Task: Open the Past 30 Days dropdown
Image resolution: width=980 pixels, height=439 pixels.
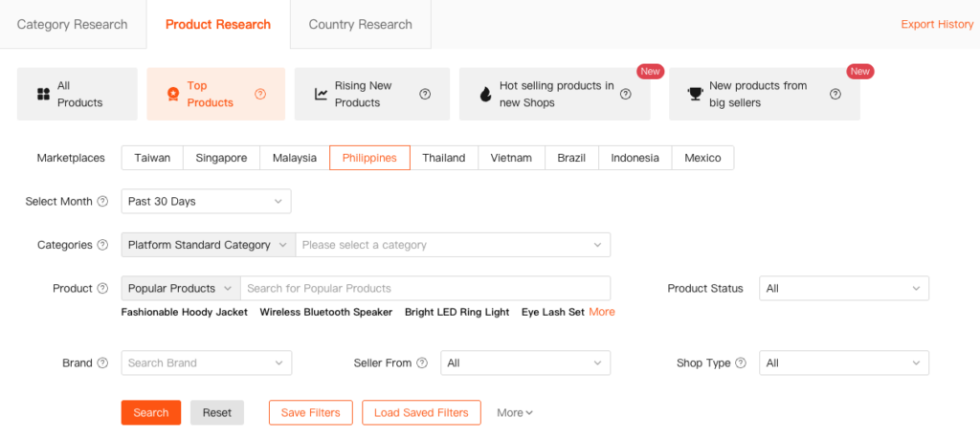Action: [x=206, y=202]
